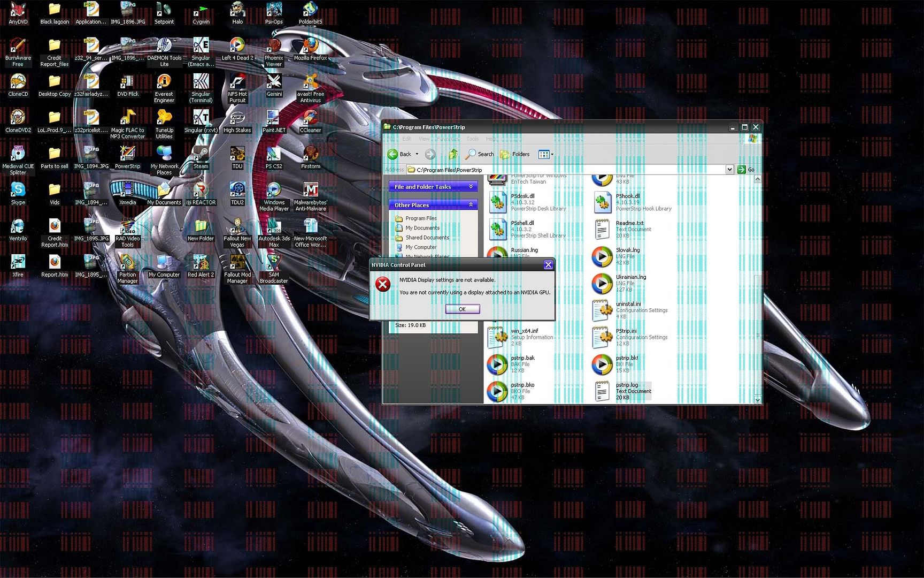Launch Malwarebytes' Anti-Malware shortcut

tap(310, 197)
